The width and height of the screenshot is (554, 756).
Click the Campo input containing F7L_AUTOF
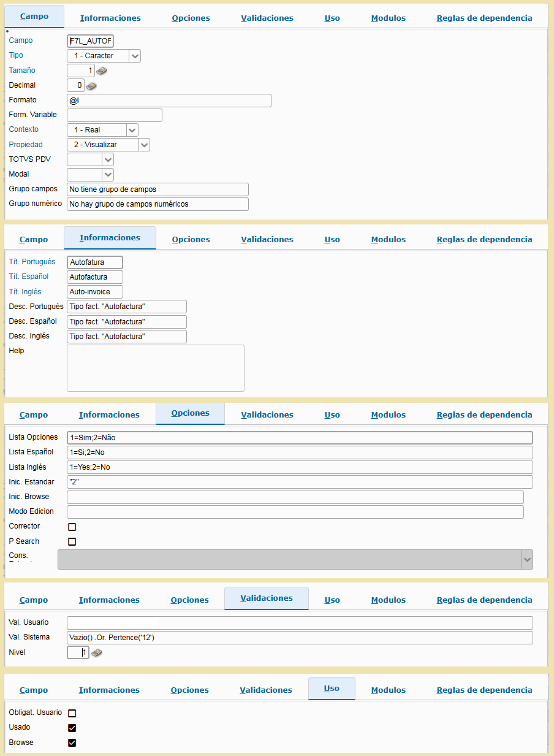[90, 41]
